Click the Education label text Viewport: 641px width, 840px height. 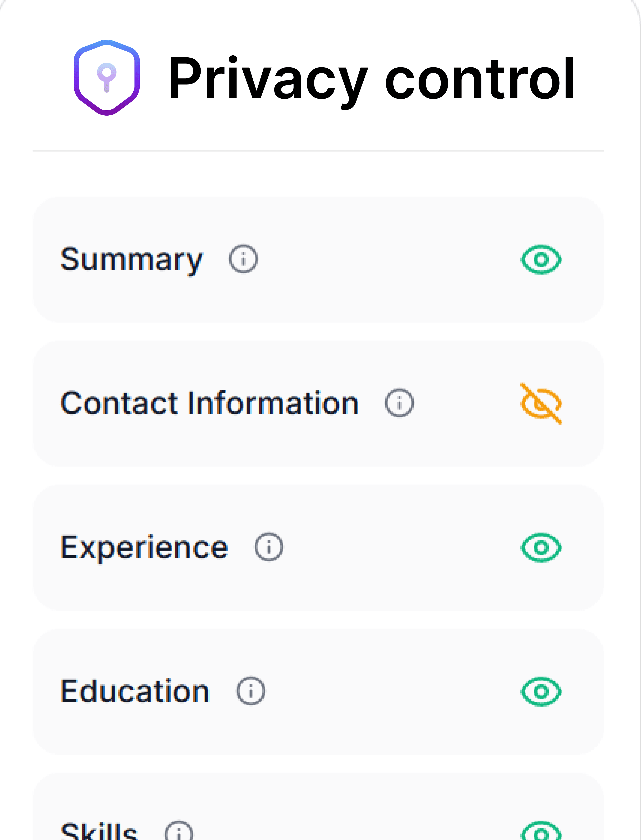click(x=135, y=691)
